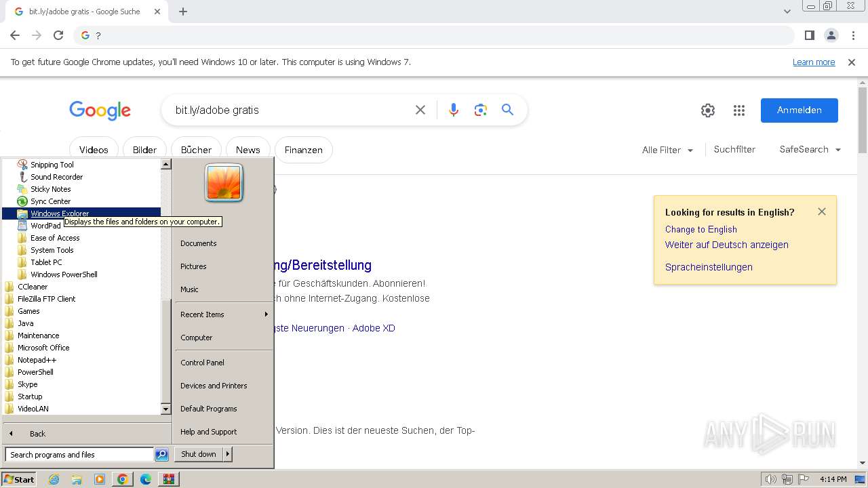The height and width of the screenshot is (488, 868).
Task: Expand Maintenance folder
Action: (38, 335)
